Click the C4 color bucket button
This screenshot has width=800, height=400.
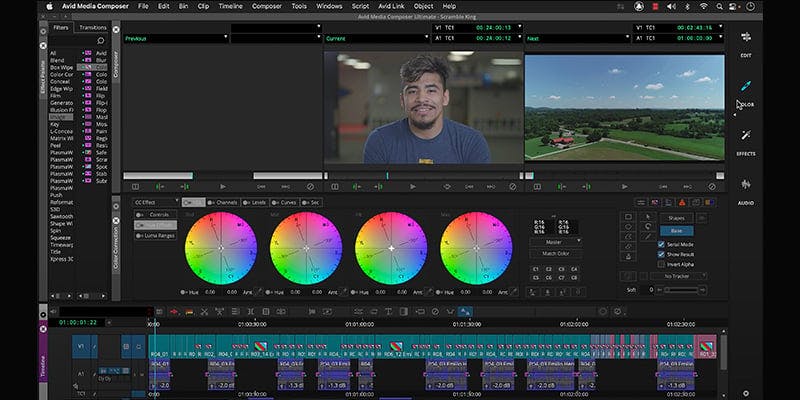click(x=574, y=269)
